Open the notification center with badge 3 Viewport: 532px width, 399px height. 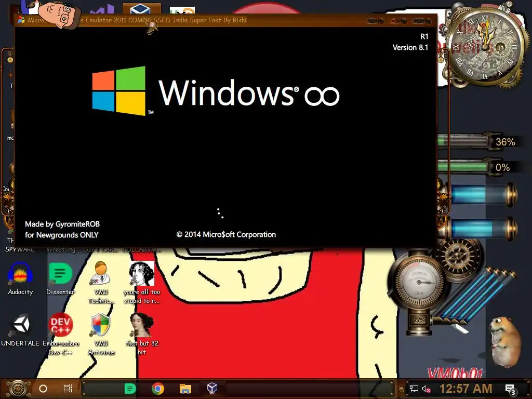point(510,390)
